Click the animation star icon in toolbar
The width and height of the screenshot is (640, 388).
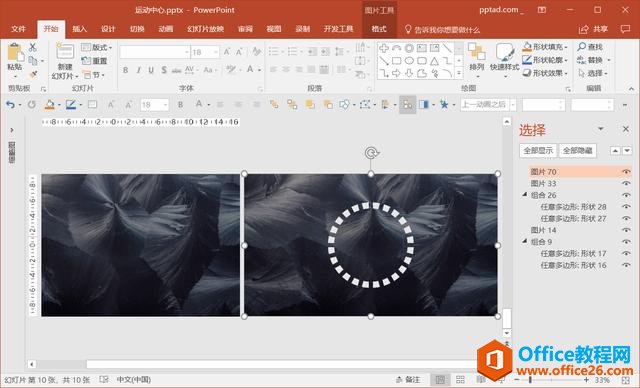coord(444,105)
